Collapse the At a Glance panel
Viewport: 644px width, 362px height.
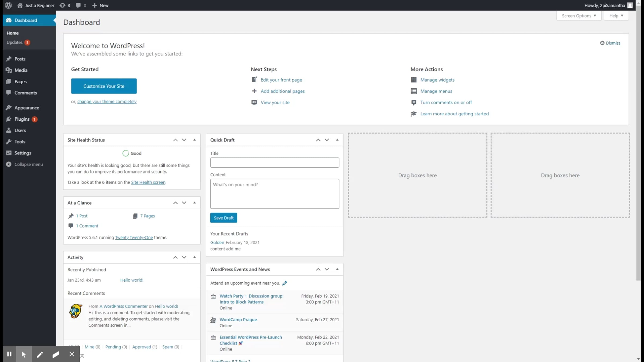195,202
